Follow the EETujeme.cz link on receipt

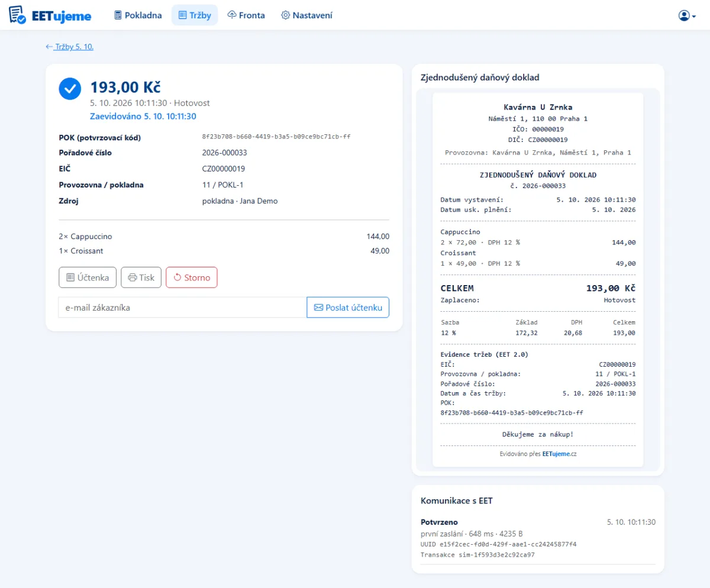tap(559, 454)
